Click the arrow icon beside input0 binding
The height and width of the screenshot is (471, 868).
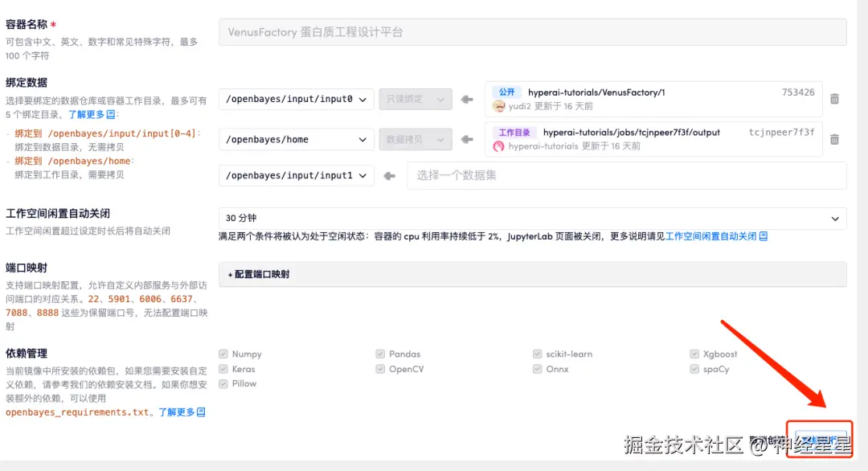pos(466,98)
